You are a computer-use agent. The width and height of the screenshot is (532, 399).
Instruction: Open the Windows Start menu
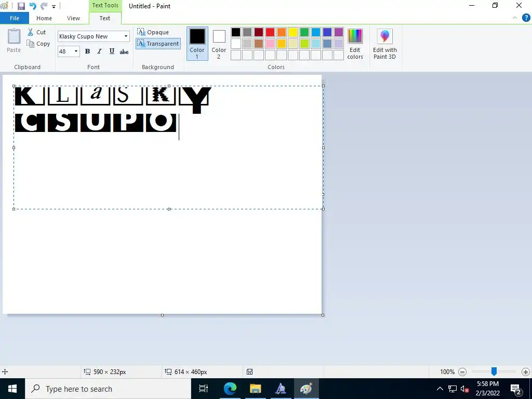pos(12,389)
